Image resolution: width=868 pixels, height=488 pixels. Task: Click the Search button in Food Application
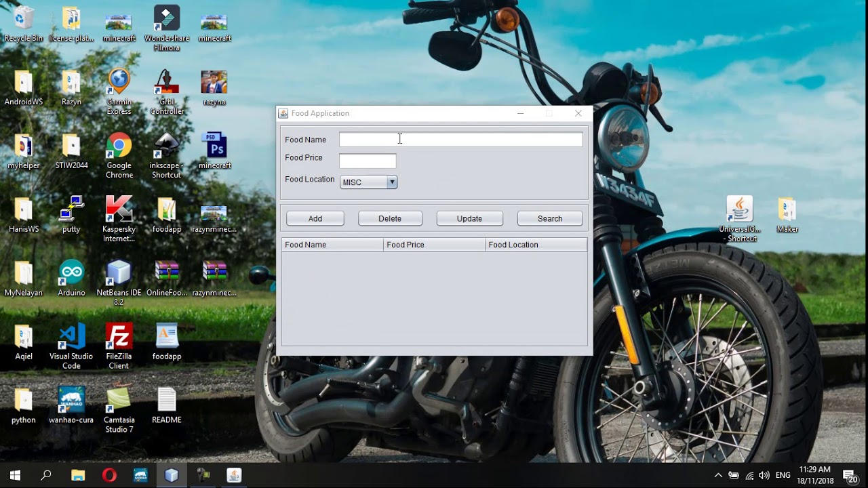550,218
